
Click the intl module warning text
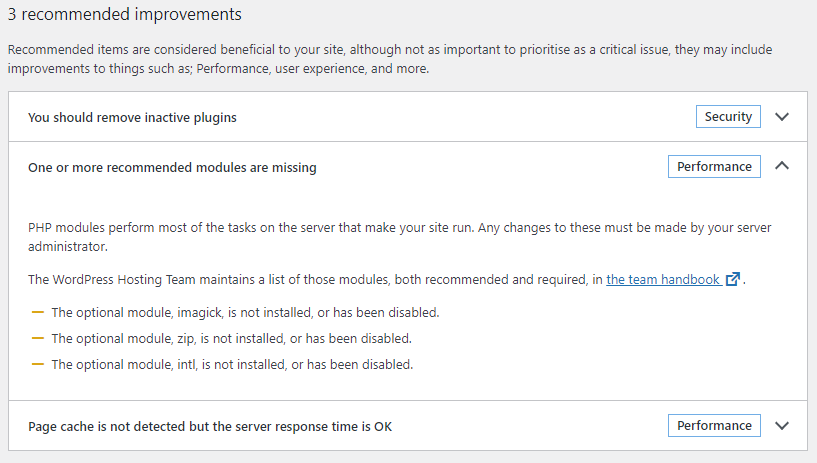pos(232,364)
